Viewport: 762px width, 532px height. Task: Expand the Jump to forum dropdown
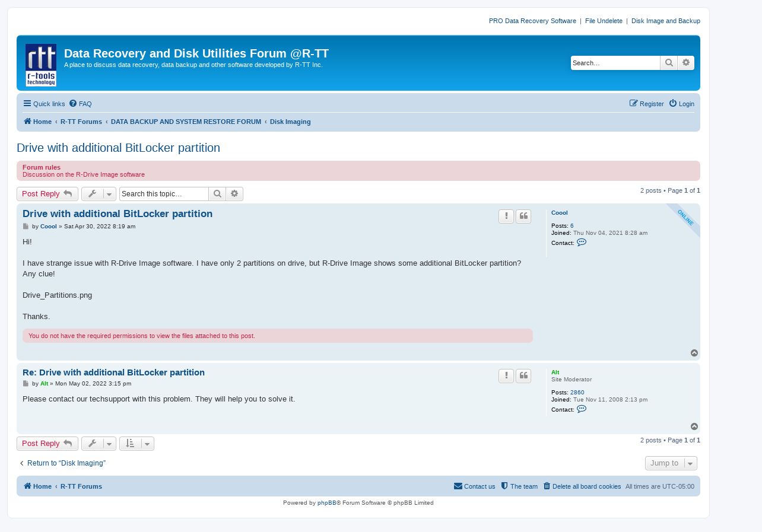(671, 463)
